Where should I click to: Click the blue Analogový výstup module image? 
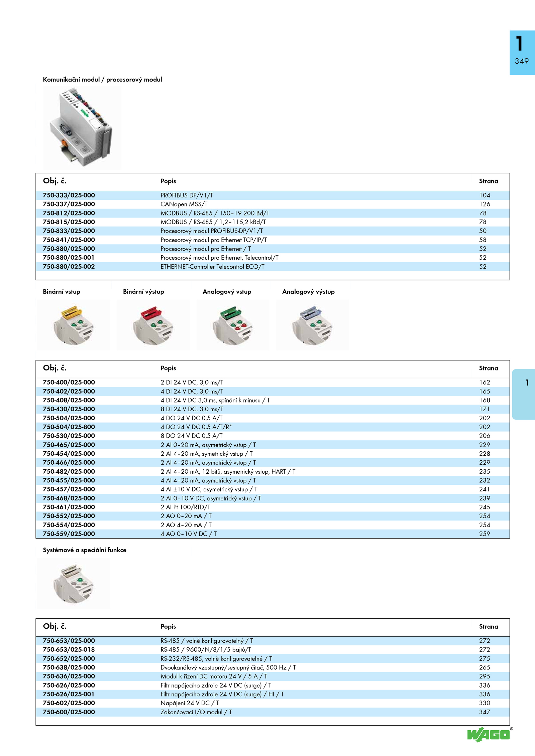312,324
